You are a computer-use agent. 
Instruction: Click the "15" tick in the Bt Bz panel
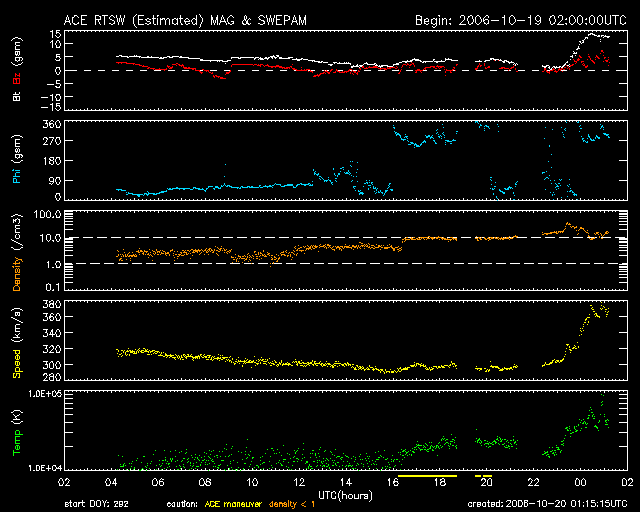click(56, 33)
